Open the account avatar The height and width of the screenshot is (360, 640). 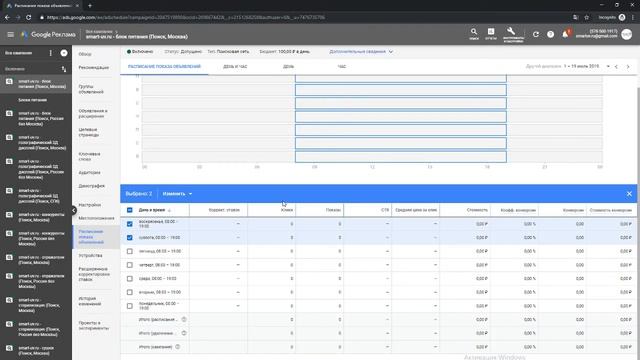627,35
